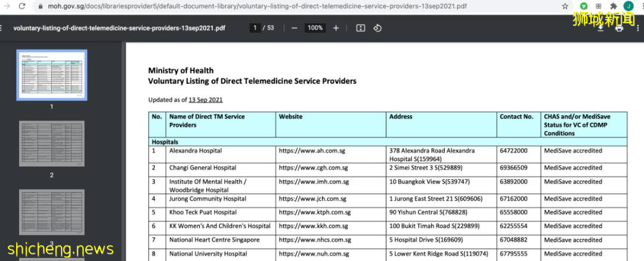Reload the current page
This screenshot has height=261, width=644.
click(x=22, y=6)
